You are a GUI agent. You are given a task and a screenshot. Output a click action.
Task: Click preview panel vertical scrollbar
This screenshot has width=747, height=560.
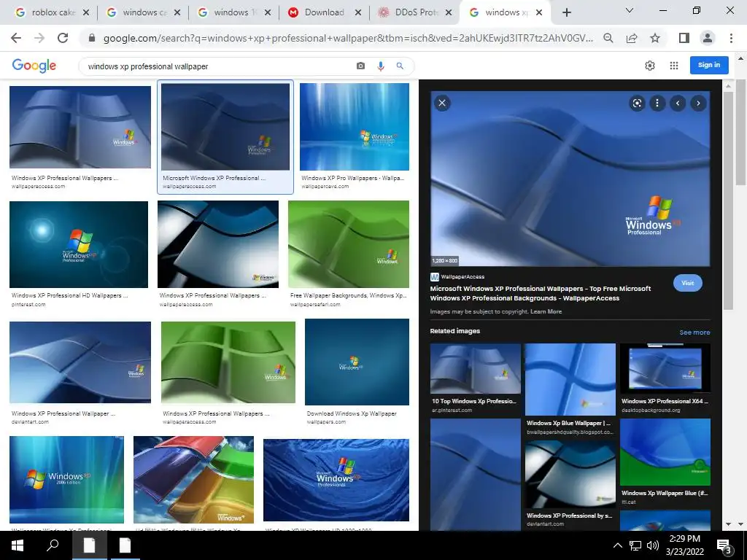(727, 200)
